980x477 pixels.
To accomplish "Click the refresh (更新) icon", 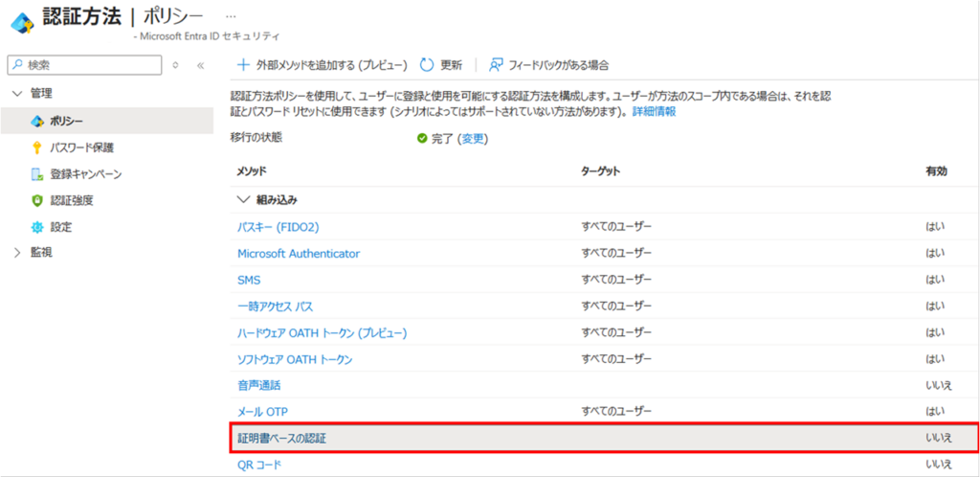I will click(x=427, y=65).
